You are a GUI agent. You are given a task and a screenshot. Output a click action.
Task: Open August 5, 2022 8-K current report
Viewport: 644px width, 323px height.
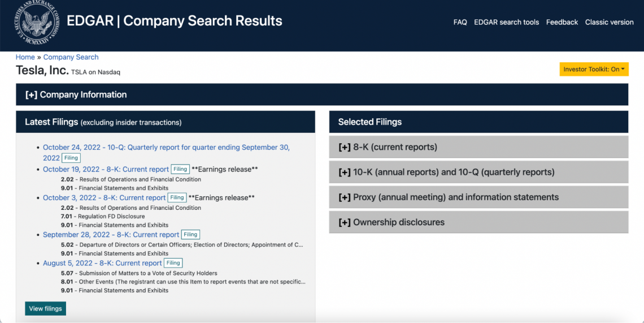click(x=102, y=263)
